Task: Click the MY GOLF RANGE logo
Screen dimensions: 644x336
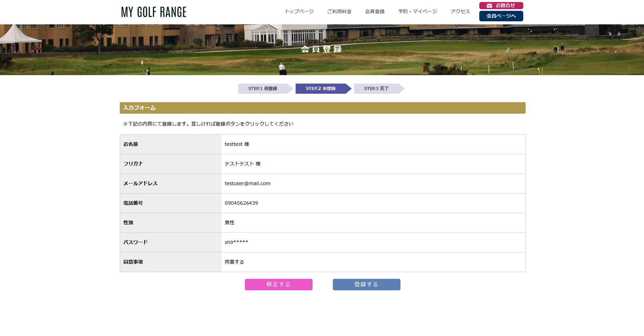Action: [154, 12]
